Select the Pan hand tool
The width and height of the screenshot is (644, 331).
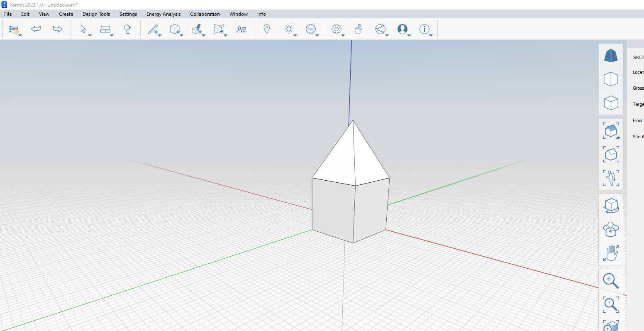coord(611,253)
